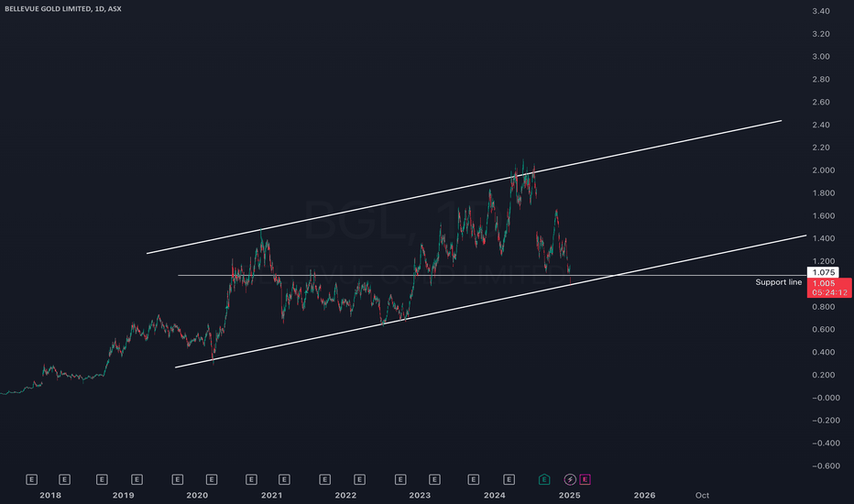Click the Support line text label
The image size is (854, 504).
778,282
